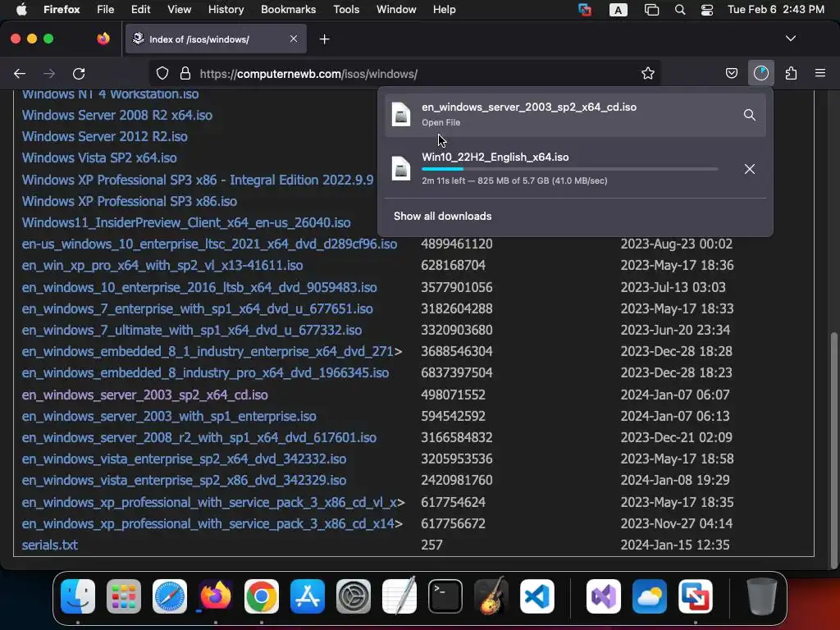Click the page vertical scrollbar
The height and width of the screenshot is (630, 840).
pos(833,450)
